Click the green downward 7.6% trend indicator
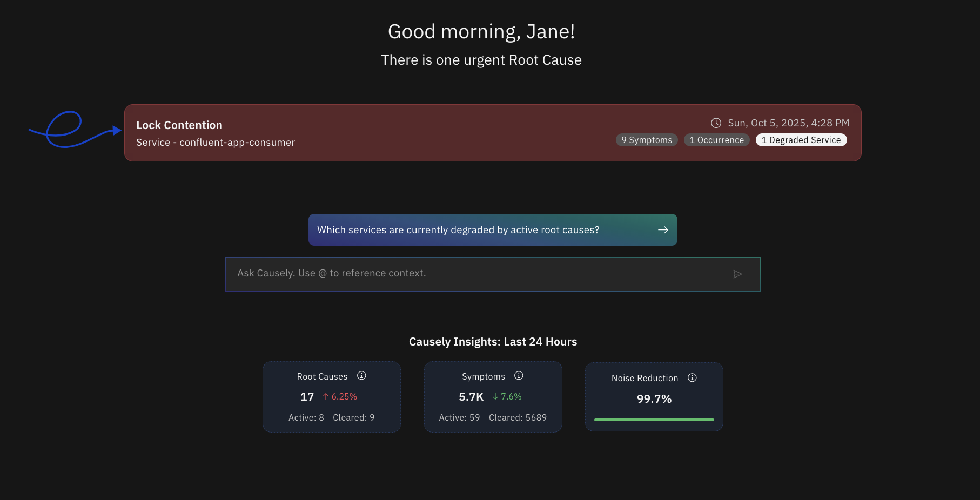 click(x=507, y=397)
